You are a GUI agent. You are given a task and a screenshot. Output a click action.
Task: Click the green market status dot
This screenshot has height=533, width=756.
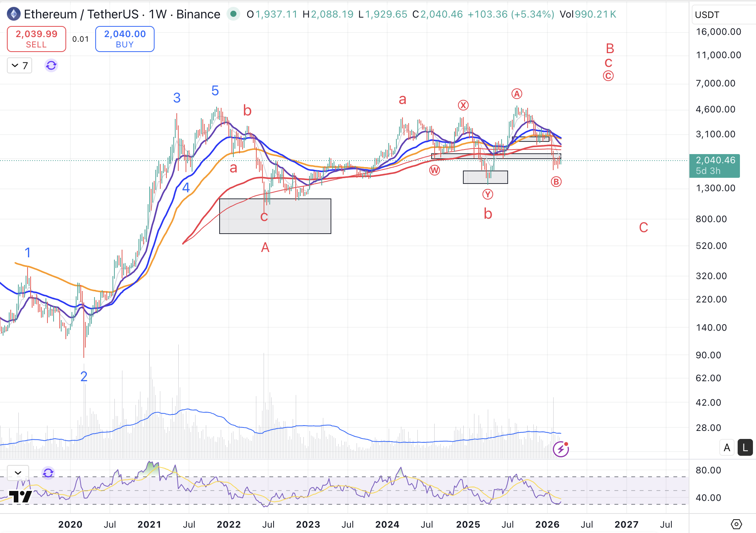[x=233, y=14]
